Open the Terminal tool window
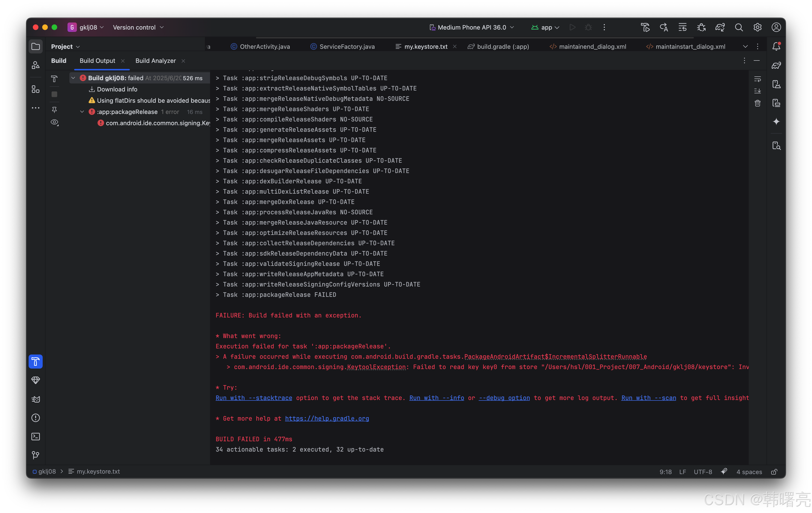Viewport: 812px width, 513px height. point(36,436)
